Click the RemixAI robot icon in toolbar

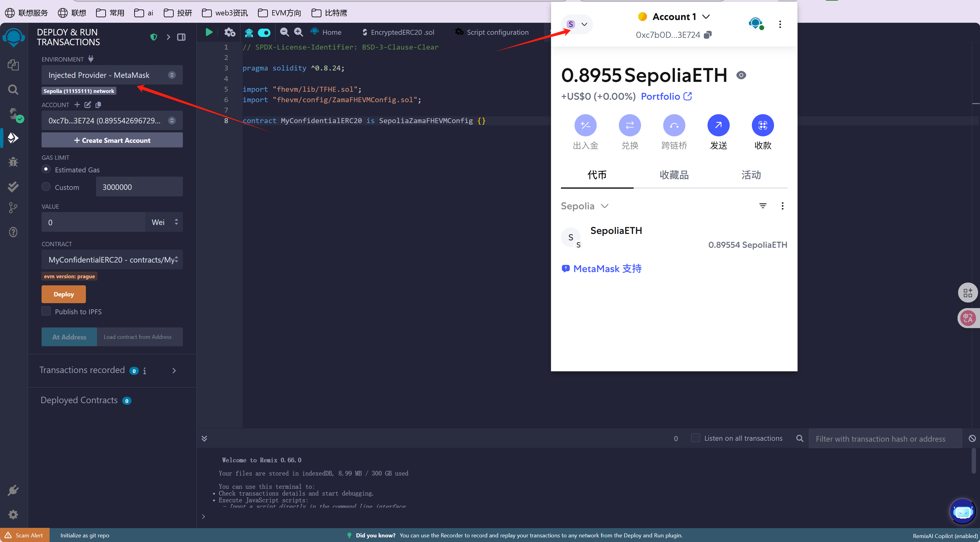[x=249, y=33]
